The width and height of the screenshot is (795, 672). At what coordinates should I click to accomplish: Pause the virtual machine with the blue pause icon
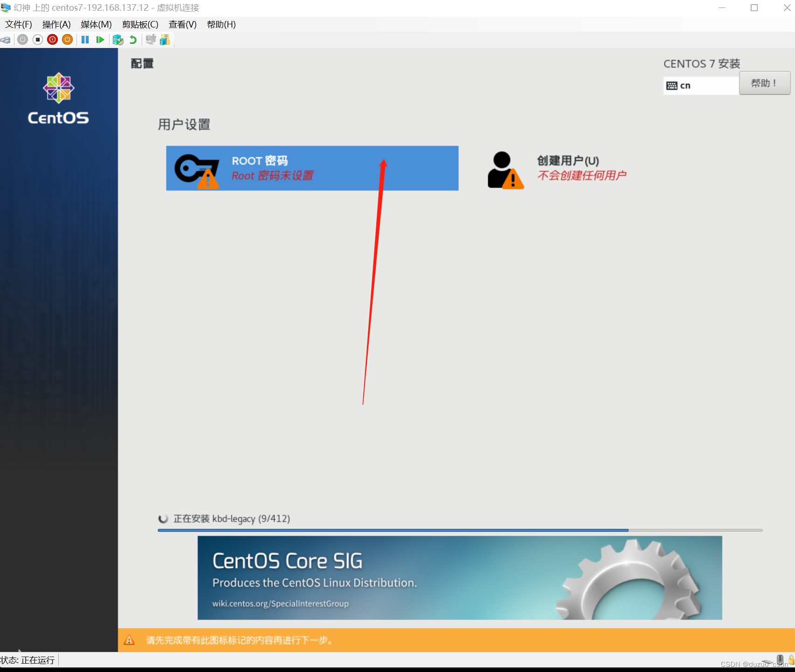[x=85, y=40]
